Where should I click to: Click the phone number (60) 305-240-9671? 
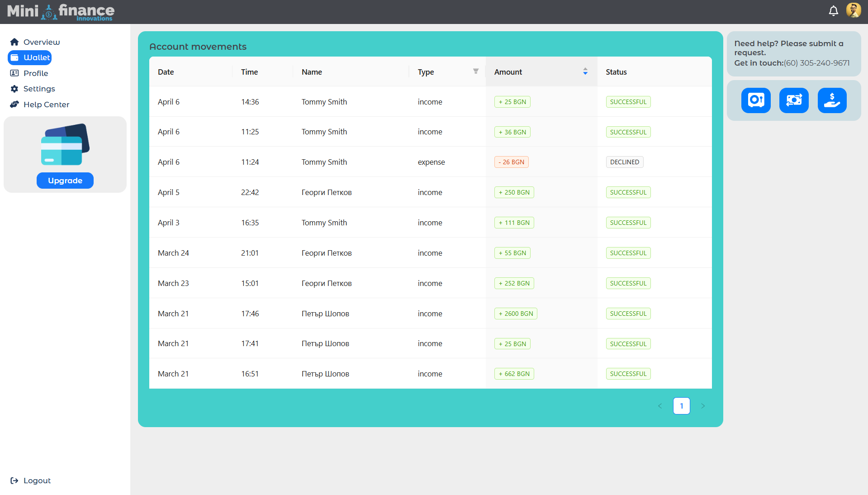coord(816,63)
